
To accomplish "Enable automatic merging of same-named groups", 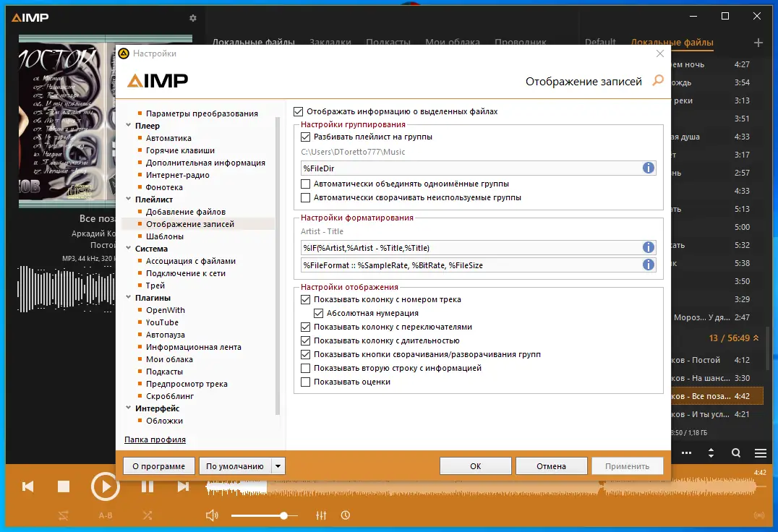I will click(x=306, y=184).
